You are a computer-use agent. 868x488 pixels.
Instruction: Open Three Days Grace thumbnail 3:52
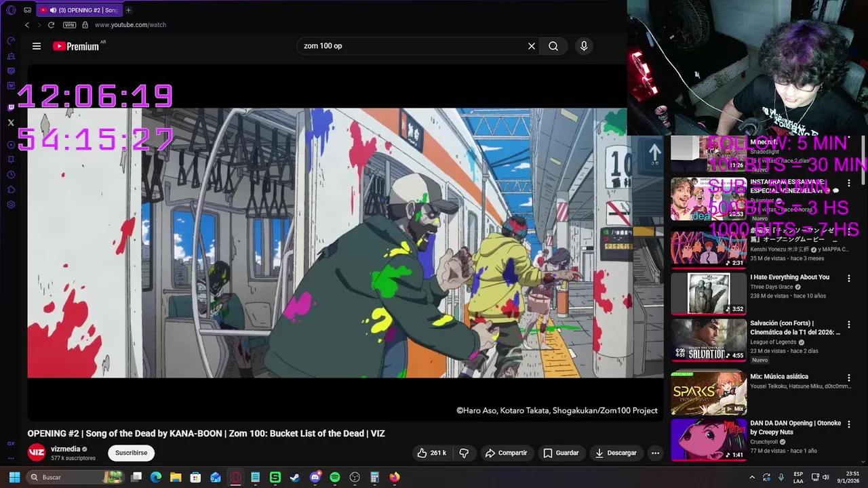click(x=709, y=293)
